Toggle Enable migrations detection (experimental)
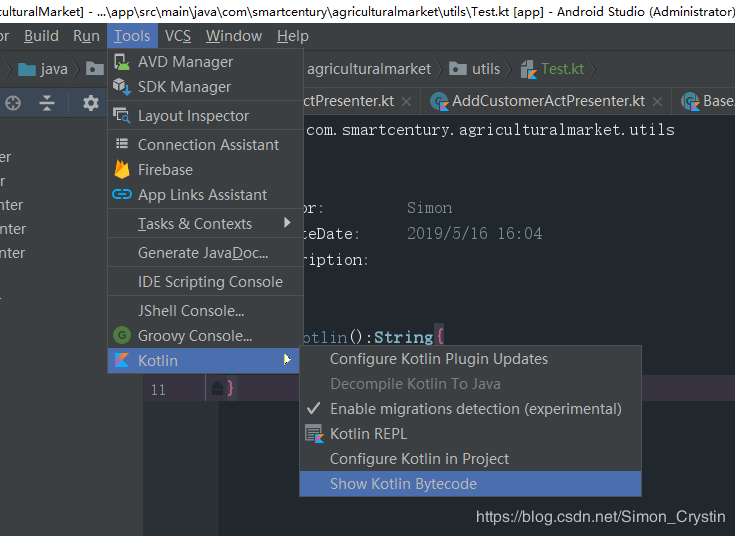This screenshot has width=735, height=536. [470, 409]
